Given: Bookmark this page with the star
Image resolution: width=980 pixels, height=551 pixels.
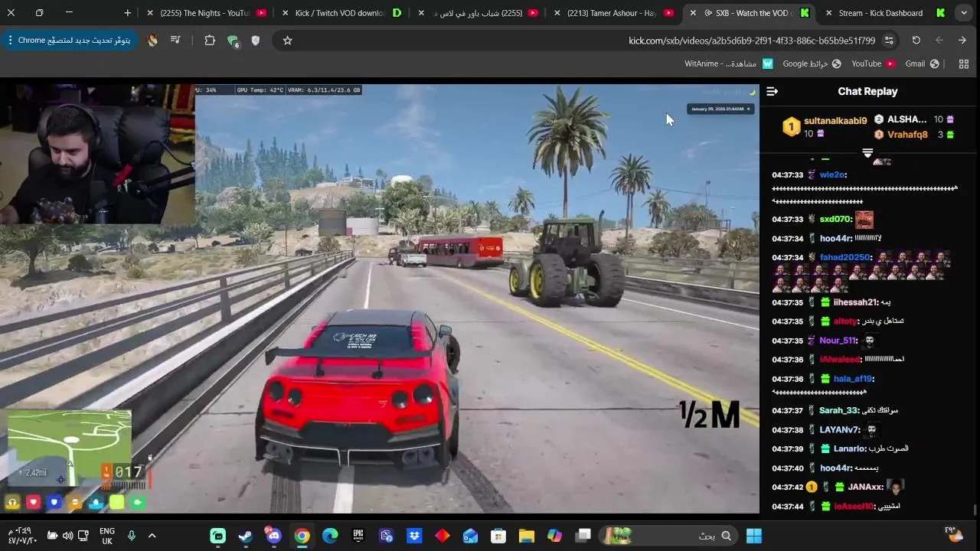Looking at the screenshot, I should 287,41.
